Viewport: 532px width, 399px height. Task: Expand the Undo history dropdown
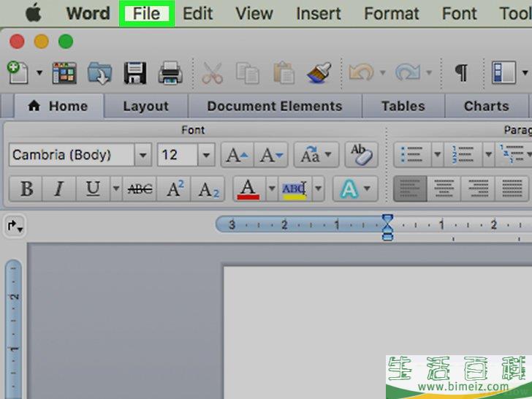coord(383,72)
